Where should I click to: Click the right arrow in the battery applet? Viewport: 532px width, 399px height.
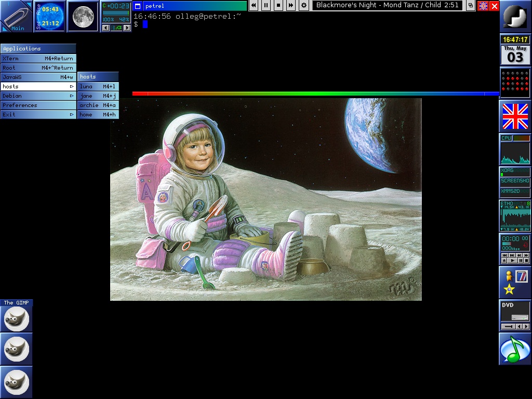127,28
